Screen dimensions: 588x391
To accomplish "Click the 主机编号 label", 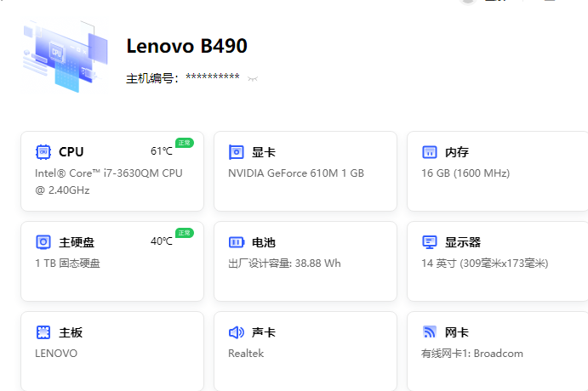I will click(151, 79).
